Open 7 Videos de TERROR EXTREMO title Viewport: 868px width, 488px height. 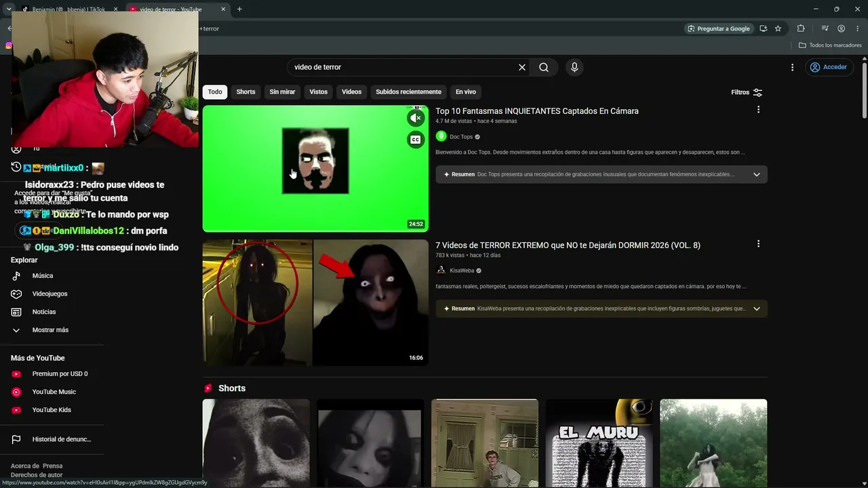[568, 245]
